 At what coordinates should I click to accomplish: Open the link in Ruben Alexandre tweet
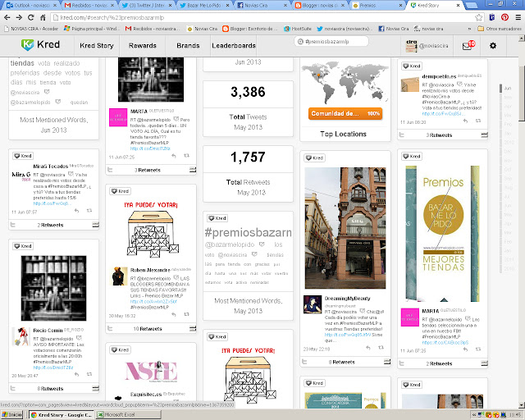point(153,301)
